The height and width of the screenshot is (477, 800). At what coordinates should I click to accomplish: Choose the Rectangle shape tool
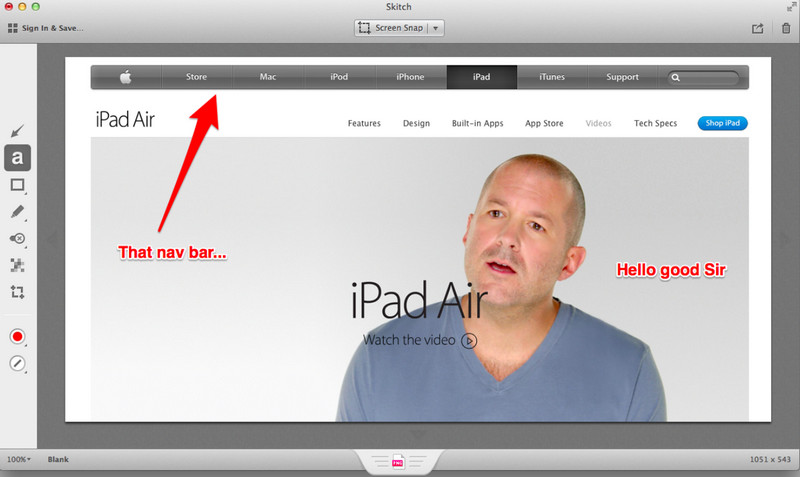pos(17,185)
